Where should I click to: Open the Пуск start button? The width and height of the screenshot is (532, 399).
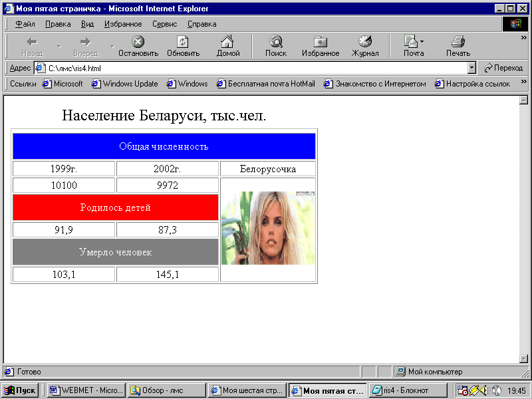[x=20, y=390]
